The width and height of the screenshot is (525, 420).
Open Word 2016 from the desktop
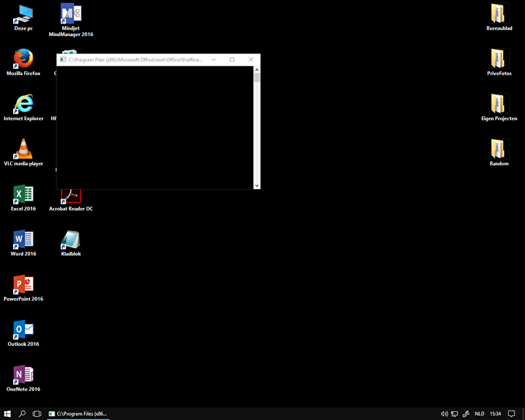[24, 240]
